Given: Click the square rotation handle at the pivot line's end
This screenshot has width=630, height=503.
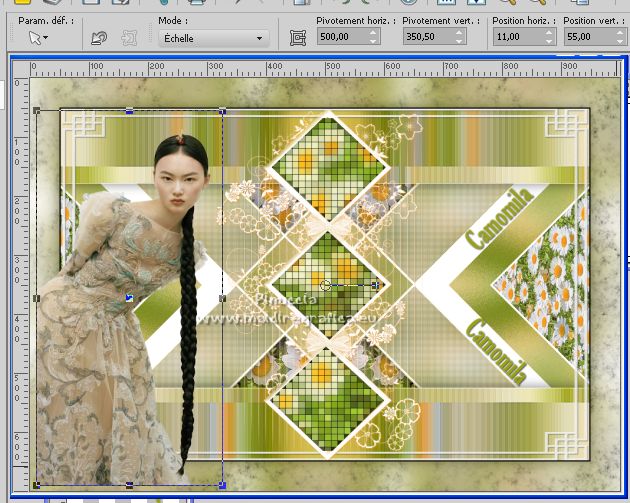Looking at the screenshot, I should pyautogui.click(x=375, y=285).
